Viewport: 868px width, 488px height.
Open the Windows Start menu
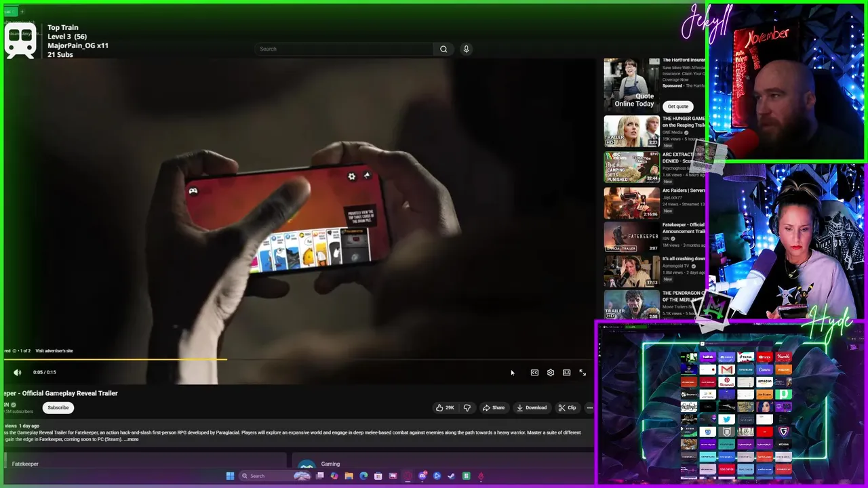tap(230, 476)
